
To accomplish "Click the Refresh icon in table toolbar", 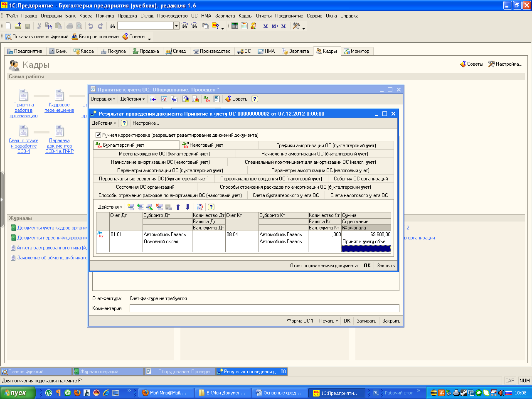I will pyautogui.click(x=200, y=207).
